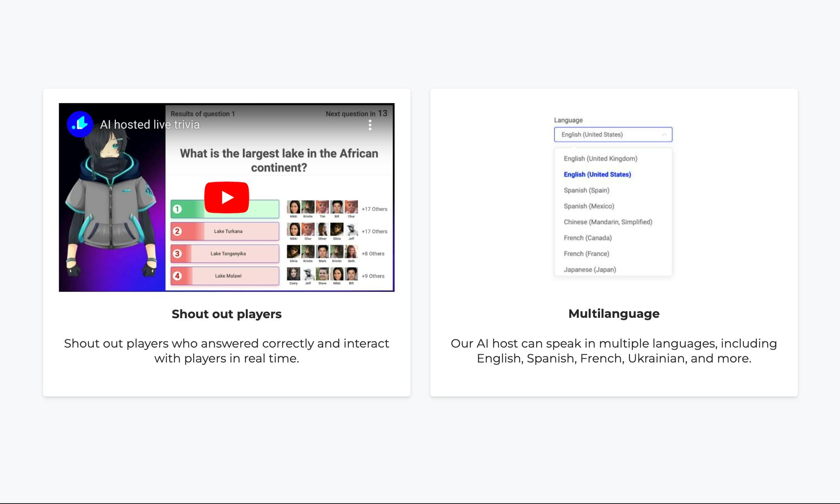Click Steve's player avatar
Screen dimensions: 840x504
(322, 274)
